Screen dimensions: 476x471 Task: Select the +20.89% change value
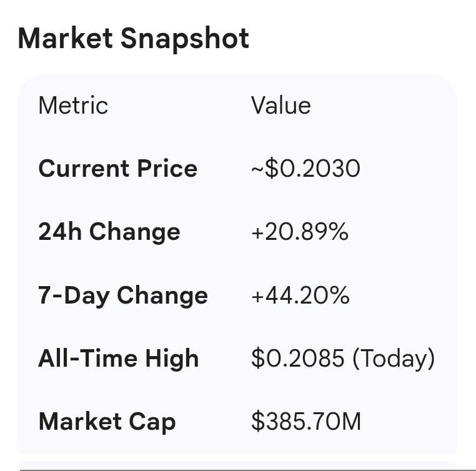tap(300, 232)
